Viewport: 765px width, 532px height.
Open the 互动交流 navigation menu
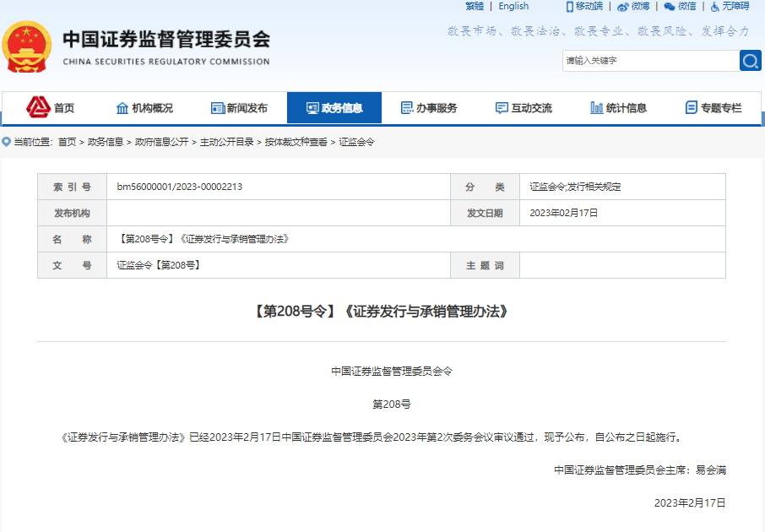pos(524,108)
